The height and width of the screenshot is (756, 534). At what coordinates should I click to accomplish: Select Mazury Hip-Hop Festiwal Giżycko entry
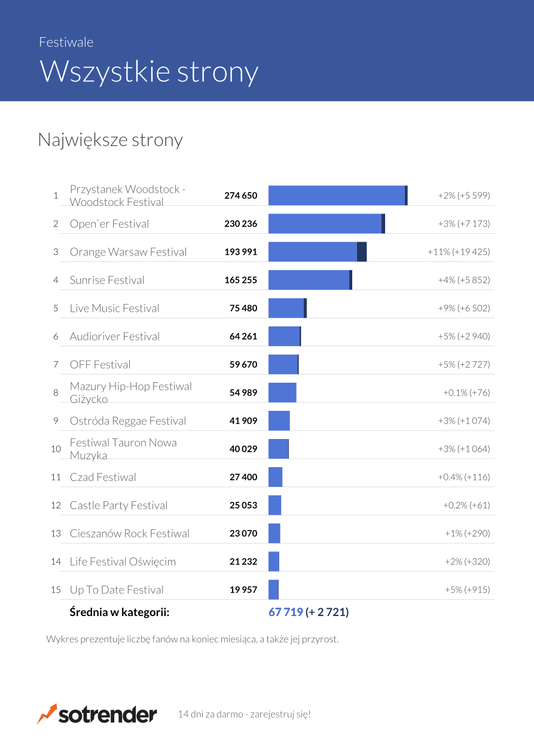click(x=130, y=392)
